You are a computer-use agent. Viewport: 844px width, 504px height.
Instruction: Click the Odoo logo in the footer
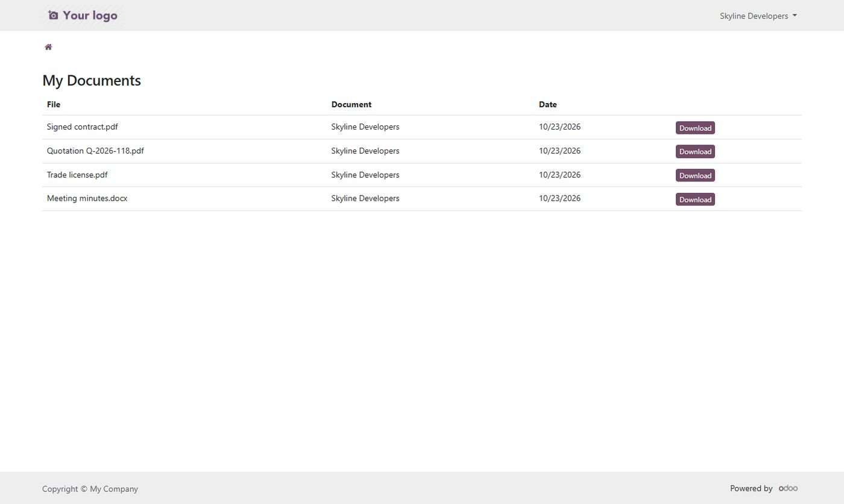click(x=788, y=488)
